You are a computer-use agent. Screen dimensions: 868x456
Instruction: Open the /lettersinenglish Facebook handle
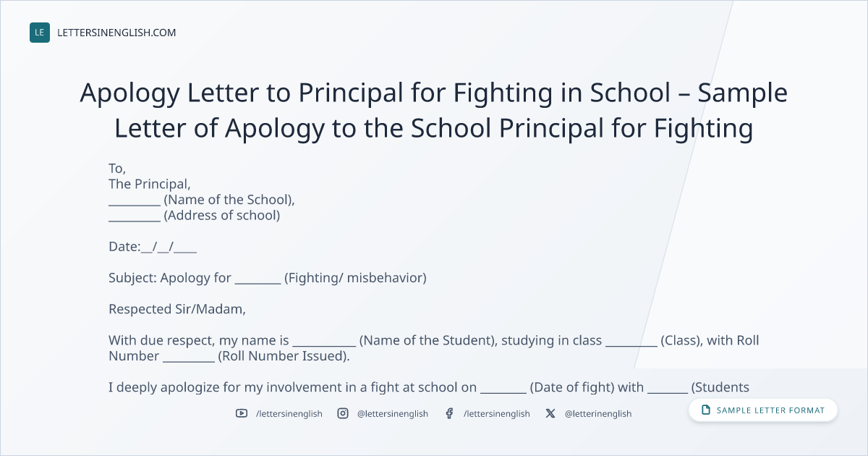[497, 413]
